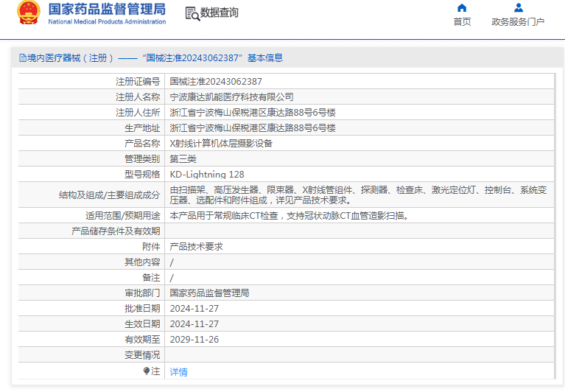Select 生效日期 value 2024-11-27
The width and height of the screenshot is (565, 392).
(x=194, y=324)
